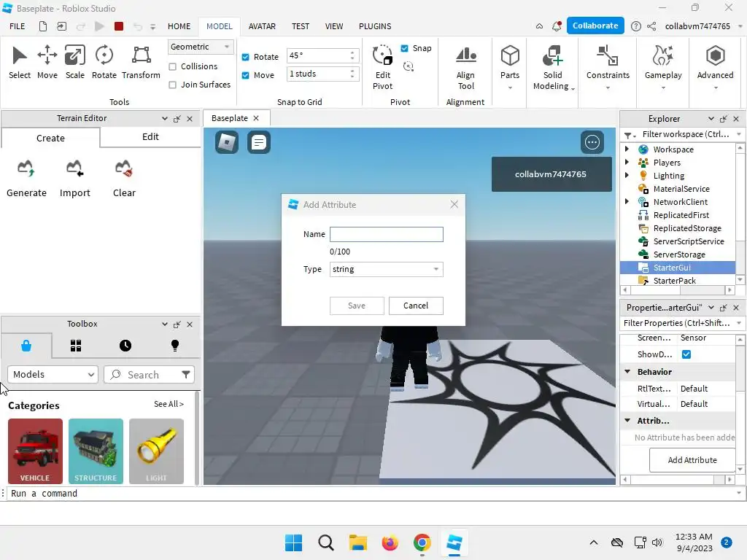Open the attribute Type dropdown
The width and height of the screenshot is (747, 560).
pyautogui.click(x=387, y=269)
